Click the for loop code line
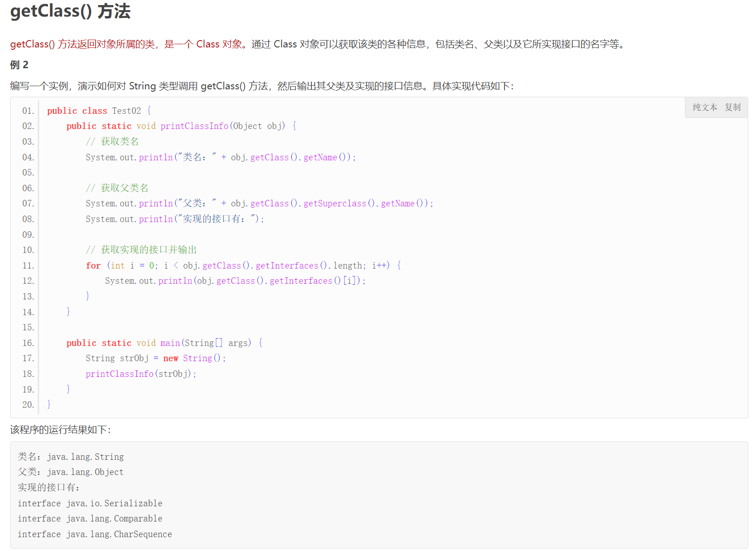 (x=244, y=266)
